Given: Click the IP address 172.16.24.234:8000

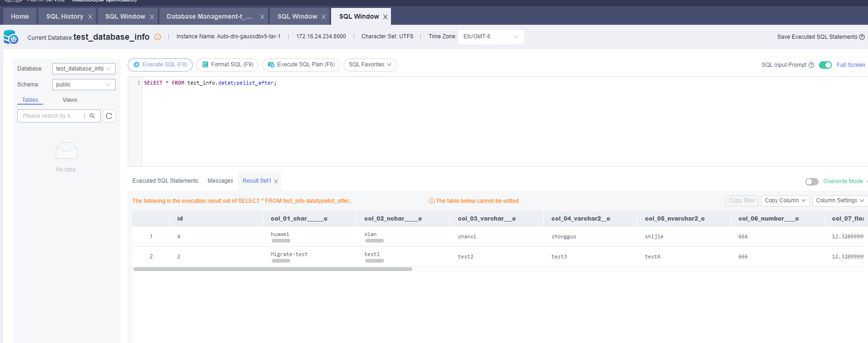Looking at the screenshot, I should 321,36.
